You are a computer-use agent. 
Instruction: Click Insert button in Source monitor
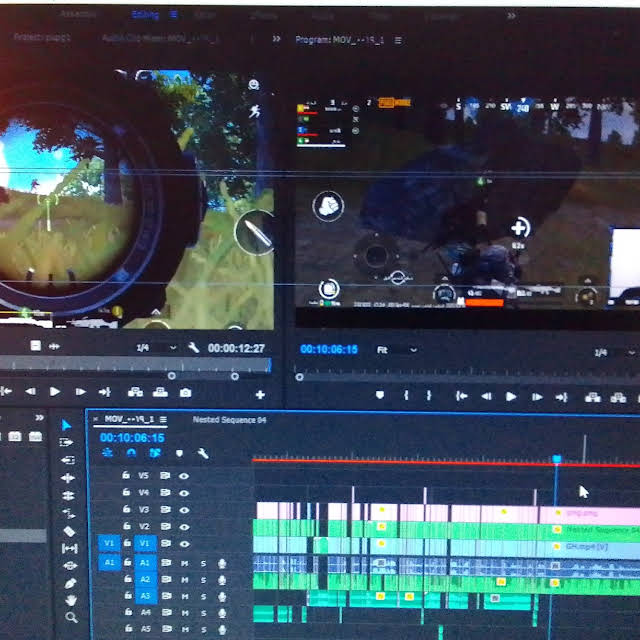pyautogui.click(x=136, y=392)
